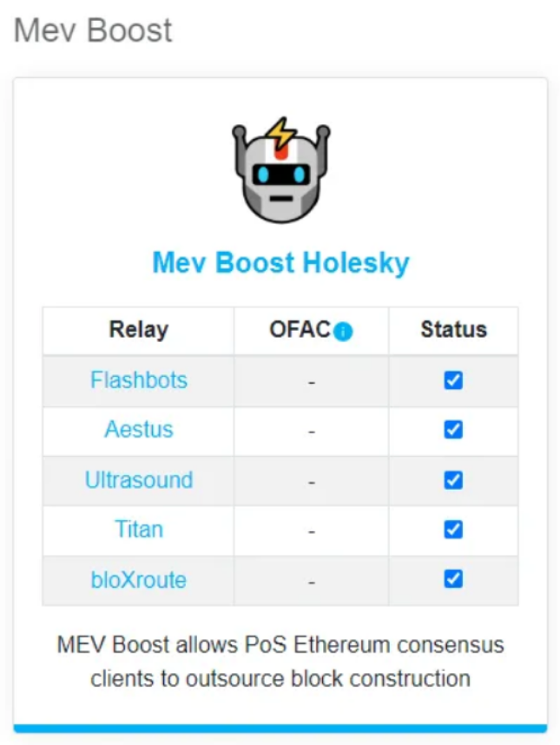This screenshot has width=560, height=745.
Task: Click the Mev Boost Holesky title
Action: (x=280, y=262)
